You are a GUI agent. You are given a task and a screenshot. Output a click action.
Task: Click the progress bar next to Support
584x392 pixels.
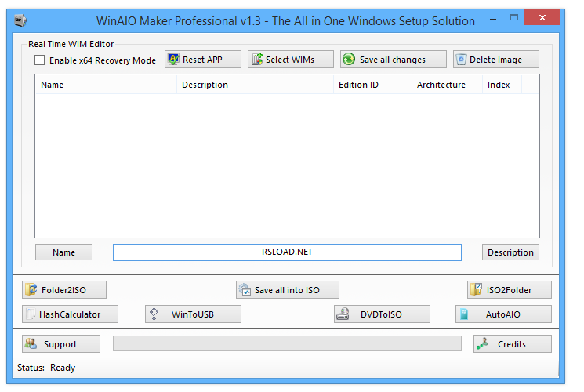[287, 343]
